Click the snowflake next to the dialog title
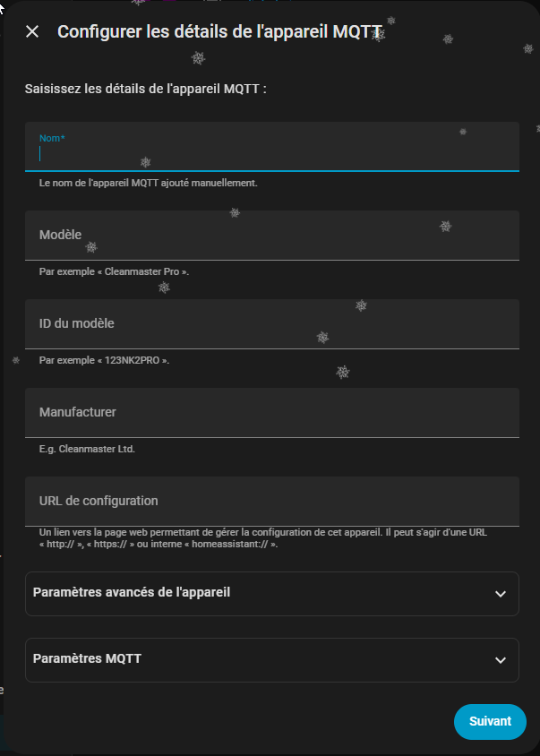 point(378,35)
